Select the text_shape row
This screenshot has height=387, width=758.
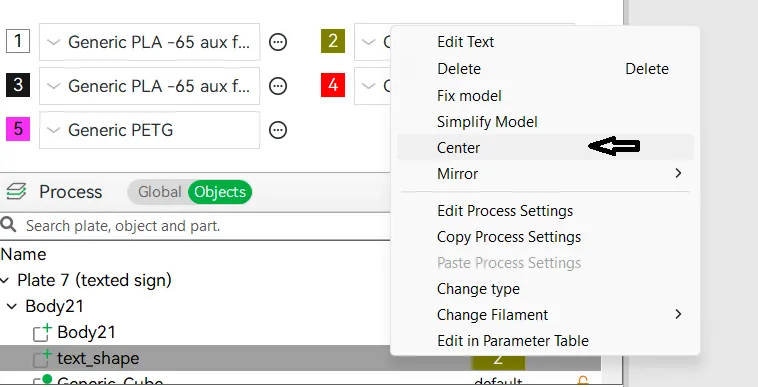coord(195,358)
